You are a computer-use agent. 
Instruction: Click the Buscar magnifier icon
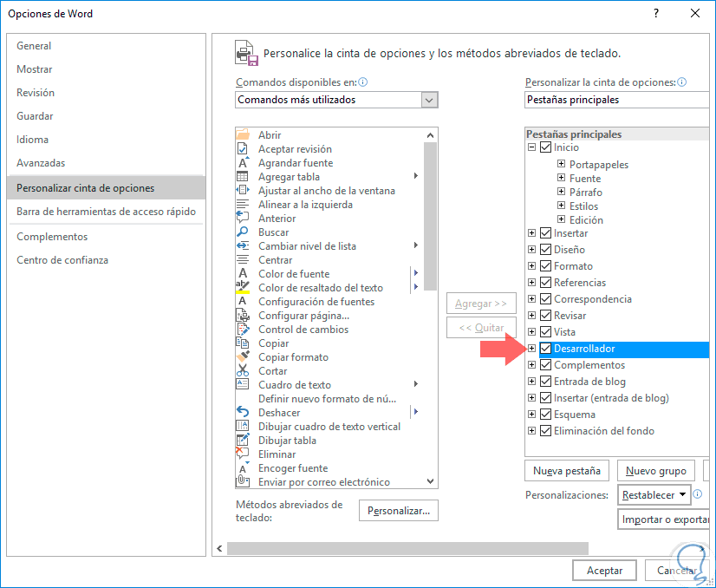(243, 232)
